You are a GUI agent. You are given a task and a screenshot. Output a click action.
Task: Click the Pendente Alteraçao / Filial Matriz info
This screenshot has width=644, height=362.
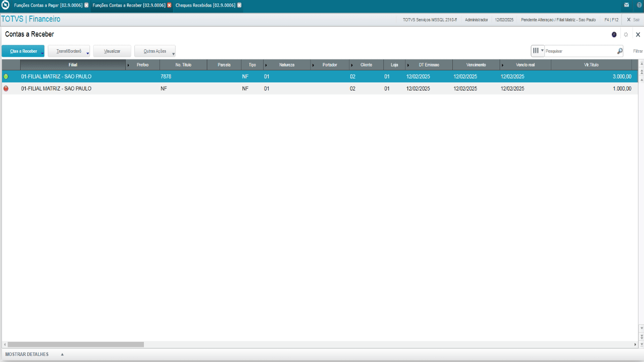(558, 20)
